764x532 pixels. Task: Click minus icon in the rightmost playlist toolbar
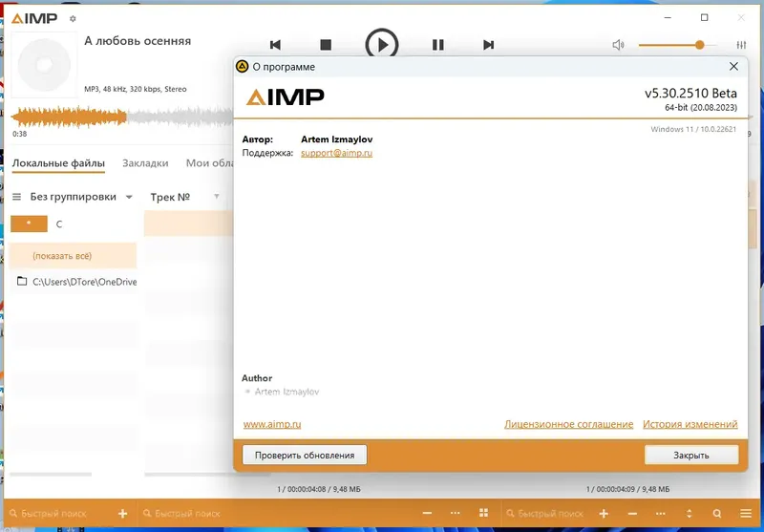[632, 514]
